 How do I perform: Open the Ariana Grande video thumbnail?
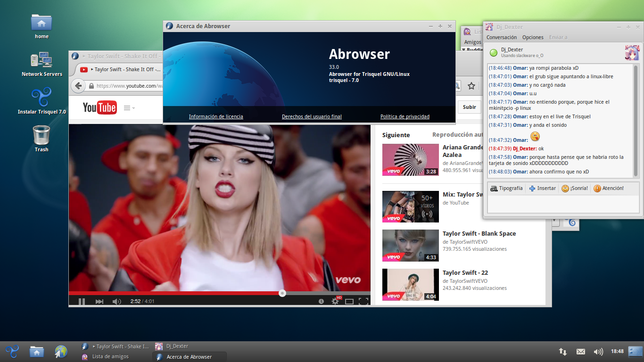coord(410,160)
